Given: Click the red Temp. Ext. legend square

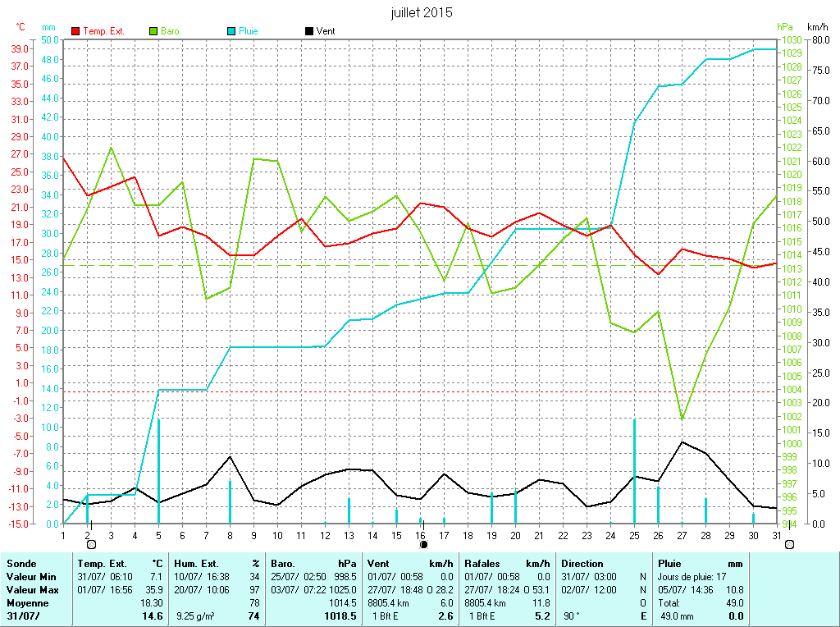Looking at the screenshot, I should click(76, 31).
